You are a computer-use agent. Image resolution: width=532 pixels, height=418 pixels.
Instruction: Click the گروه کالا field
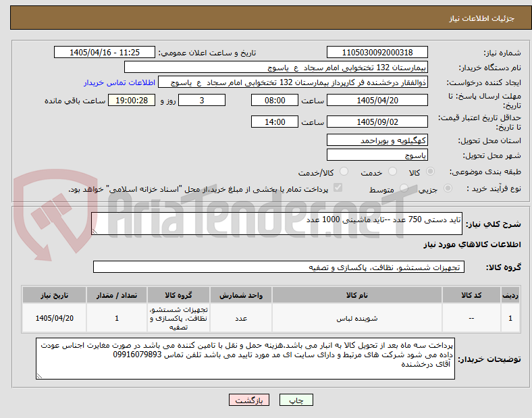279,267
